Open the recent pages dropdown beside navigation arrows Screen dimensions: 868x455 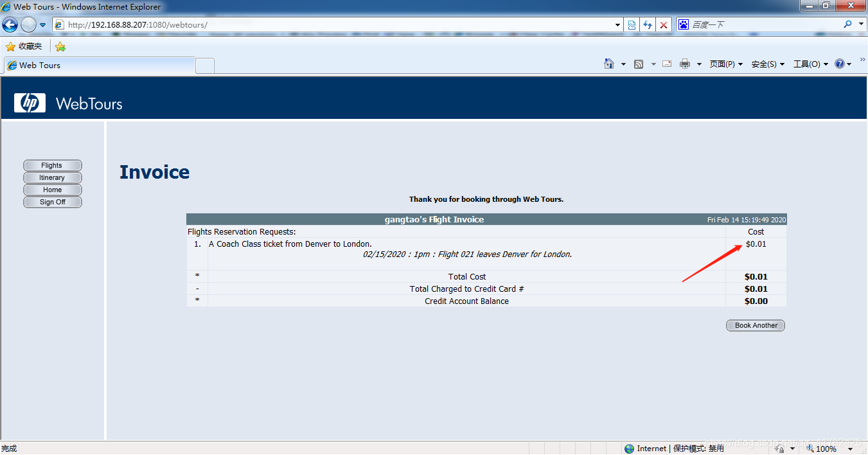coord(43,25)
